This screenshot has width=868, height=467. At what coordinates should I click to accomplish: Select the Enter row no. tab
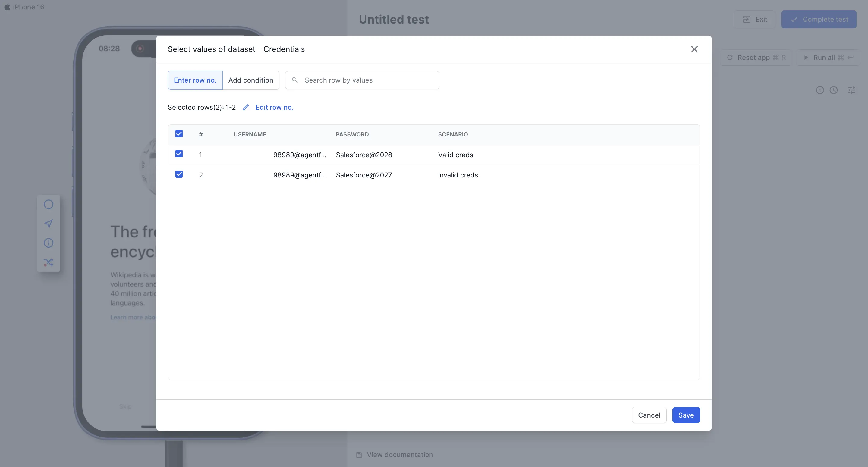click(195, 80)
